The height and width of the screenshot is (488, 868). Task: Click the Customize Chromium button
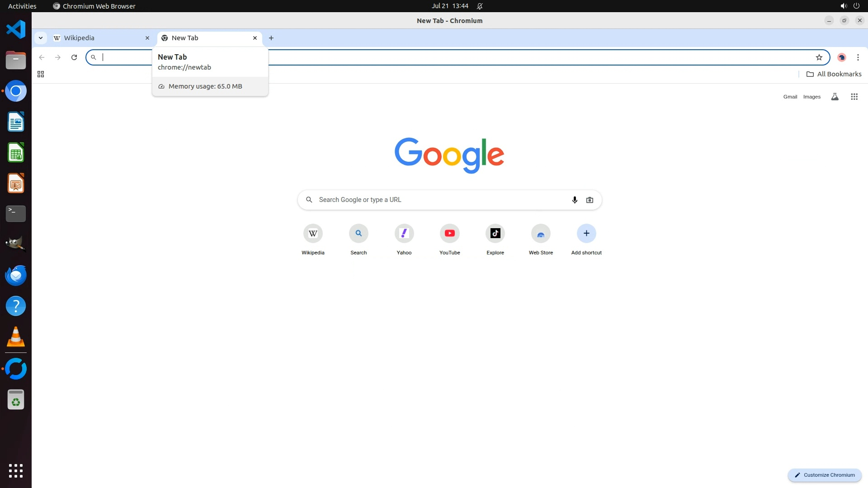[x=825, y=475]
